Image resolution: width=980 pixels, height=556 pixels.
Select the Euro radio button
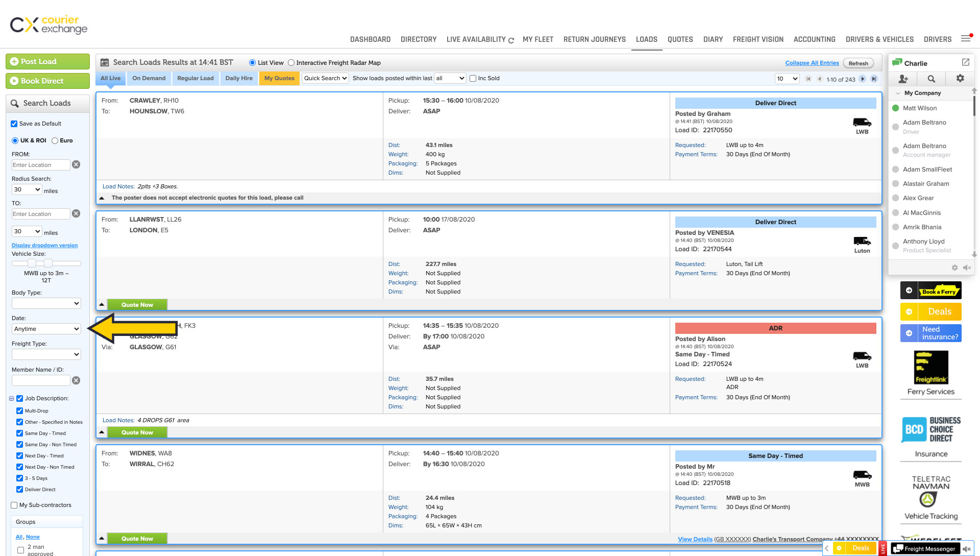[55, 140]
